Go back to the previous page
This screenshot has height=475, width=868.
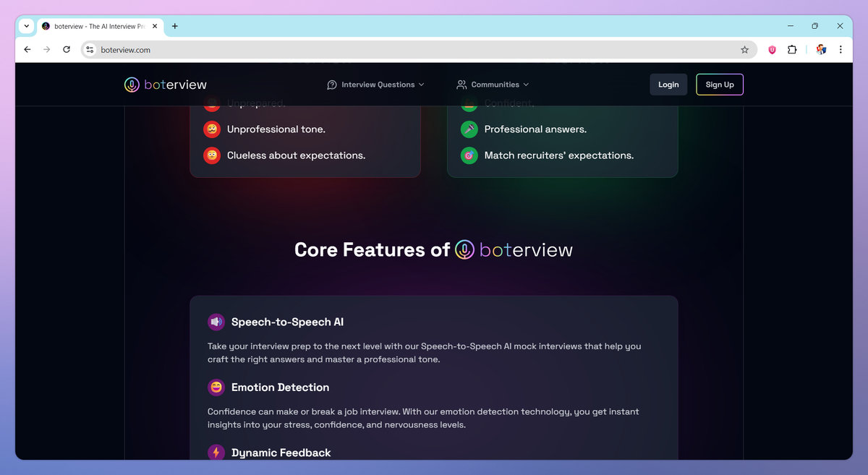(x=27, y=50)
